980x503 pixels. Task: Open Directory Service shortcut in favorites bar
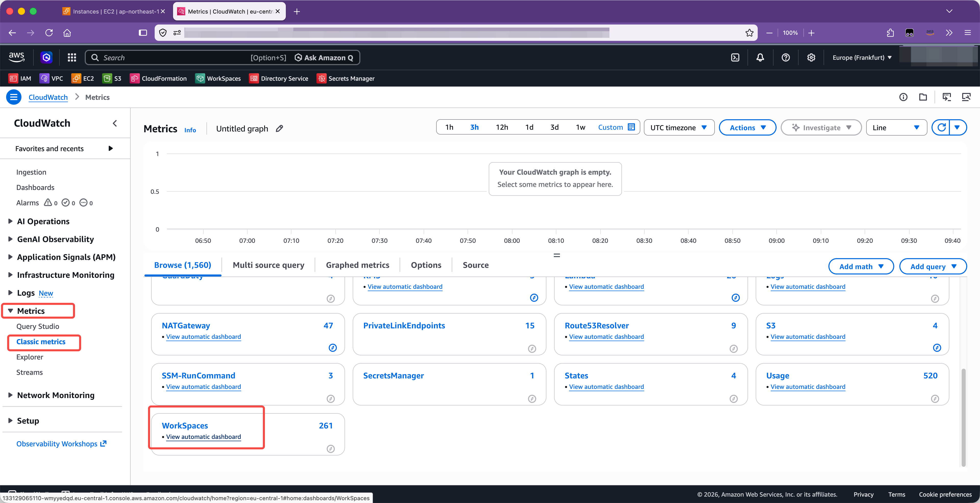[x=278, y=78]
